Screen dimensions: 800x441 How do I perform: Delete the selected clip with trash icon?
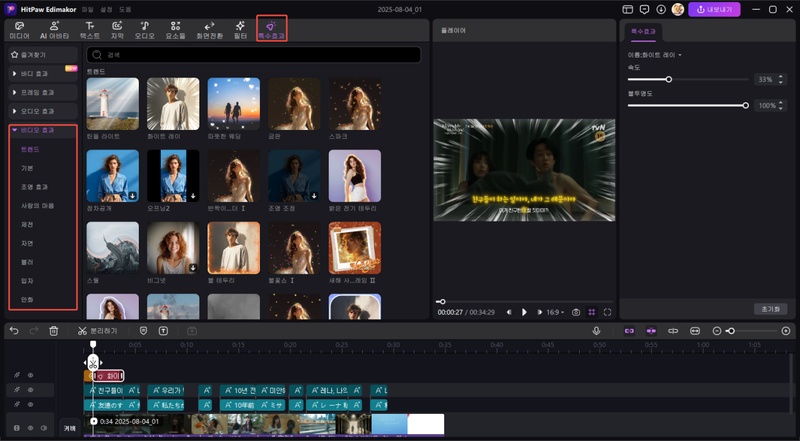(54, 331)
